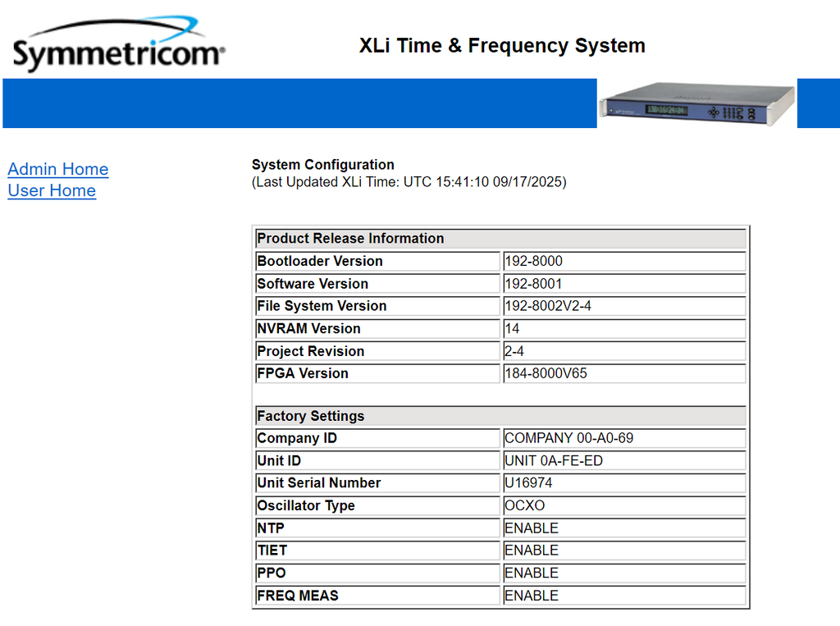The width and height of the screenshot is (840, 626).
Task: Select the Oscillator Type OCXO cell
Action: point(624,505)
